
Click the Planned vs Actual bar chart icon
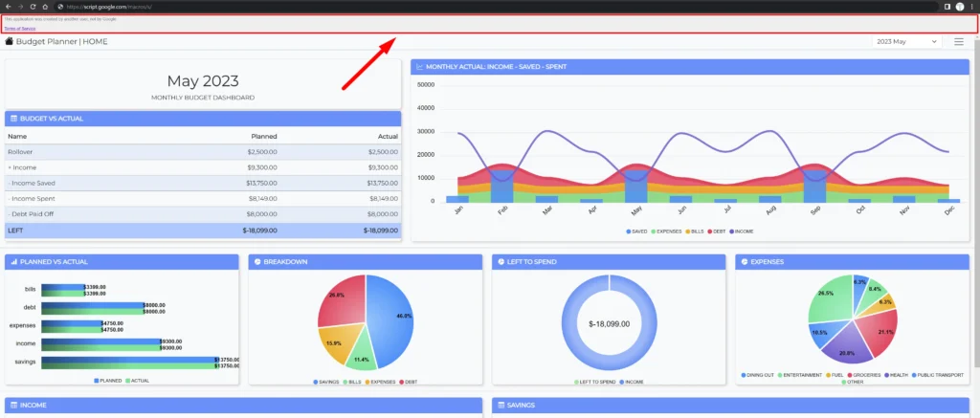[12, 261]
